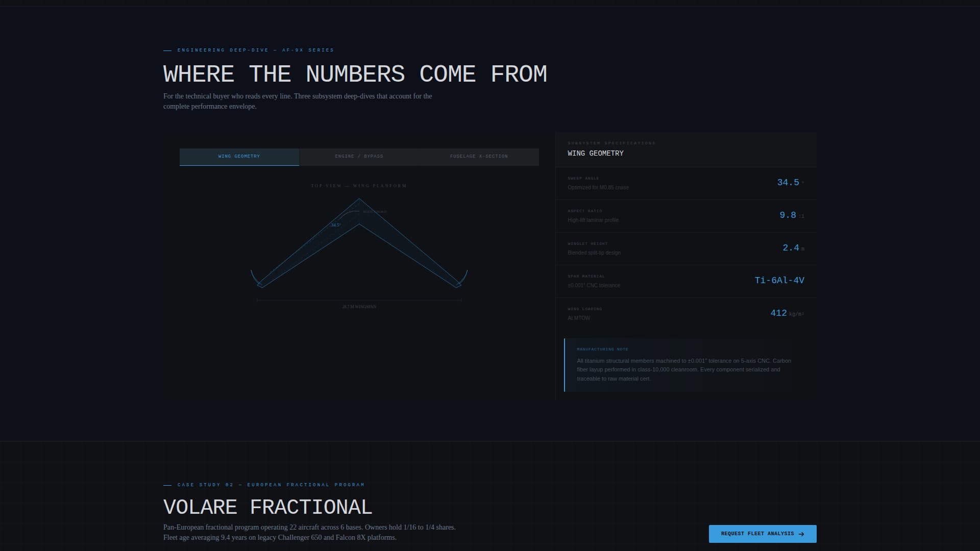Click the Request Fleet Analysis button

click(x=757, y=534)
